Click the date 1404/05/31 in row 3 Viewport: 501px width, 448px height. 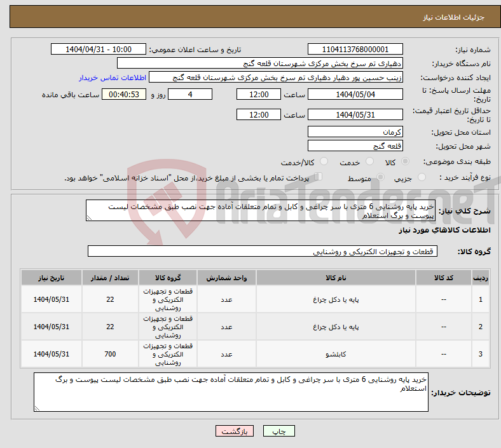click(x=51, y=354)
